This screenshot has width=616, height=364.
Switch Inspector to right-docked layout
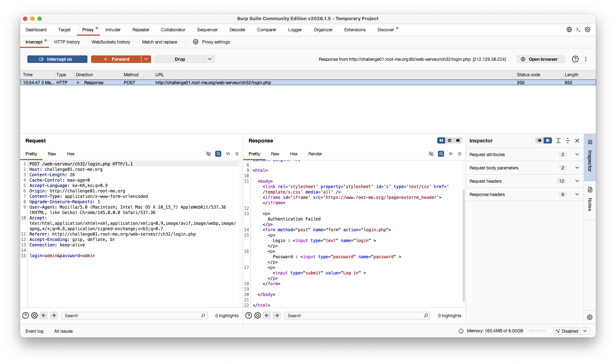click(547, 140)
